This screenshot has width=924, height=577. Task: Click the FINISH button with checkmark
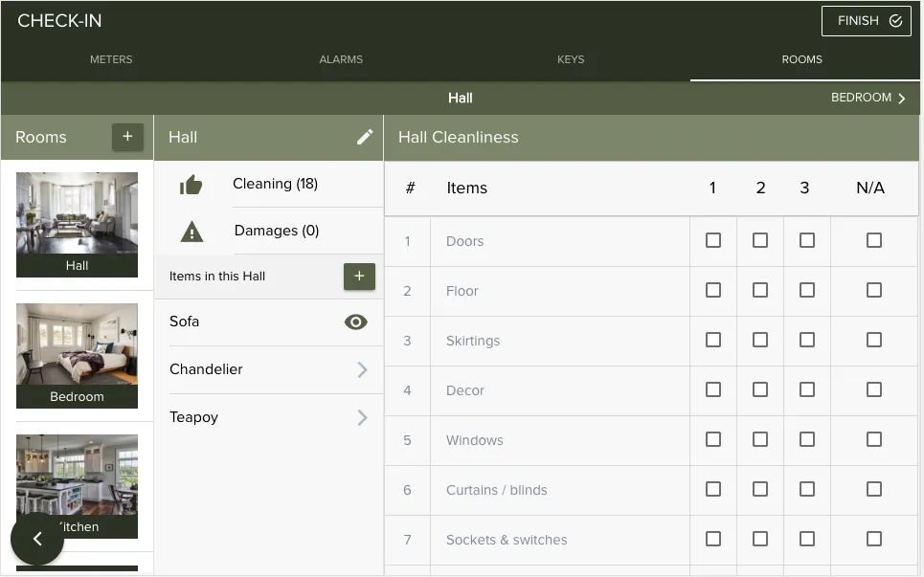click(x=867, y=21)
